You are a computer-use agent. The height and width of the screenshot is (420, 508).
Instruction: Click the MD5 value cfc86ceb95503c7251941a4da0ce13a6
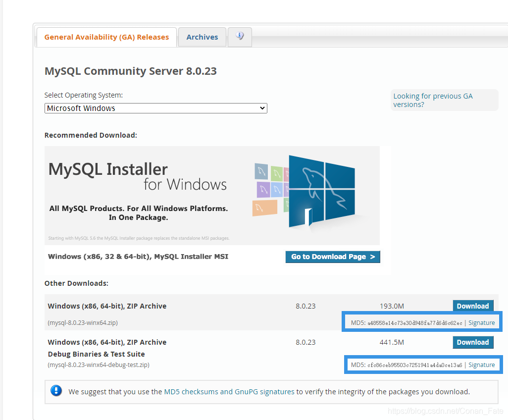tap(415, 365)
